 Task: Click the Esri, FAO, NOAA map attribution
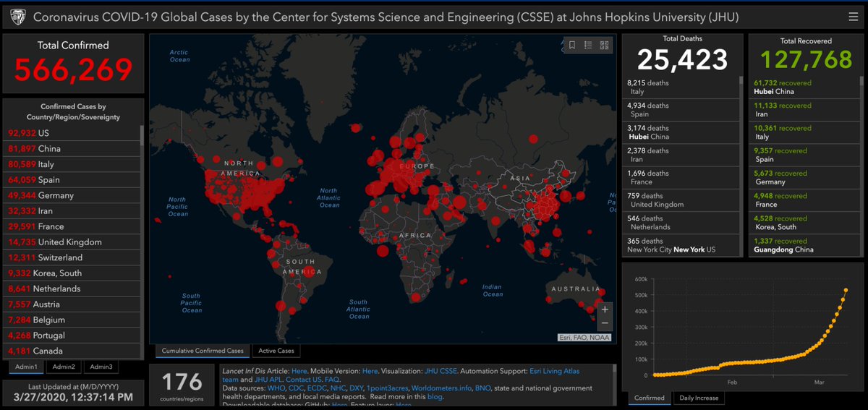[x=584, y=337]
